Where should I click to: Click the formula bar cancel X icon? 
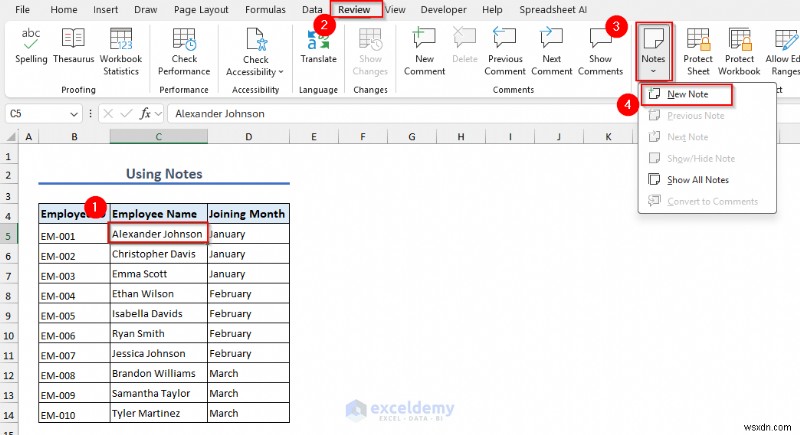108,114
